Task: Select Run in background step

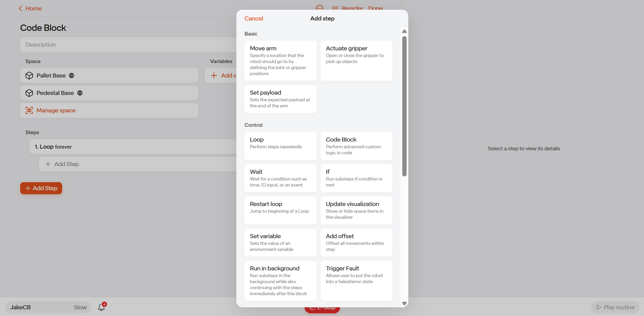Action: pos(280,281)
